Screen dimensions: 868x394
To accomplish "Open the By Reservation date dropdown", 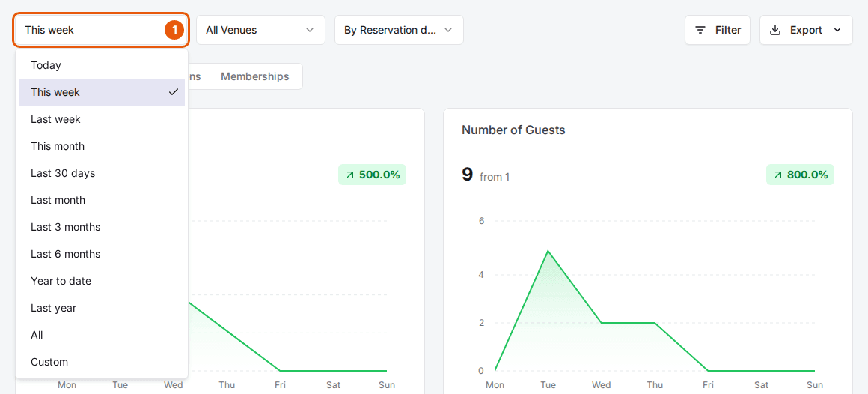I will coord(399,30).
